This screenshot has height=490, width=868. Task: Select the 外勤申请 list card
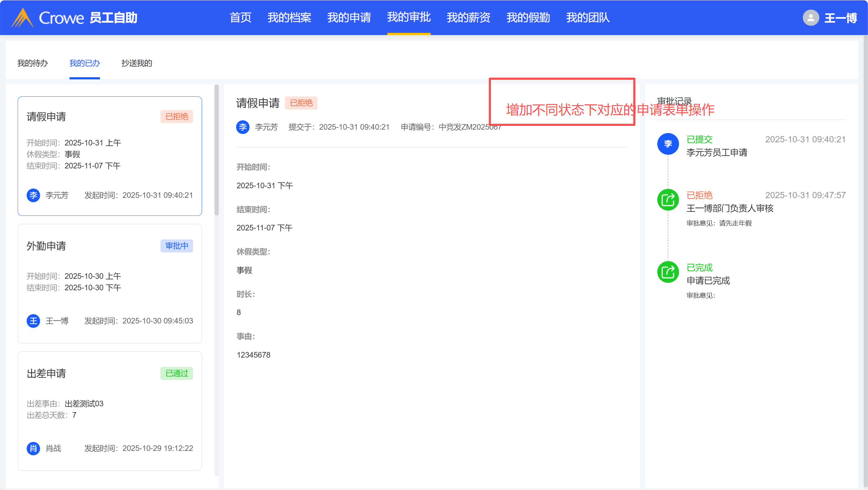click(x=110, y=283)
